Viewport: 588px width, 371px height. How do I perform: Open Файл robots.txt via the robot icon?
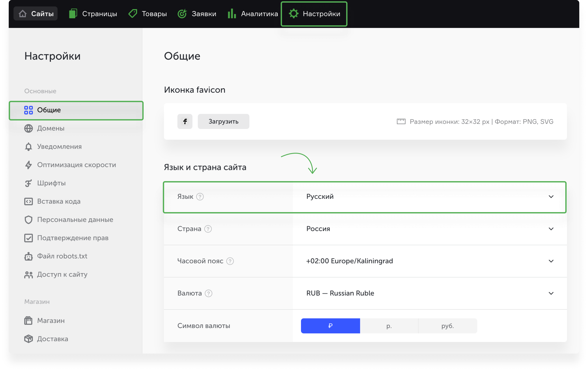pos(29,256)
